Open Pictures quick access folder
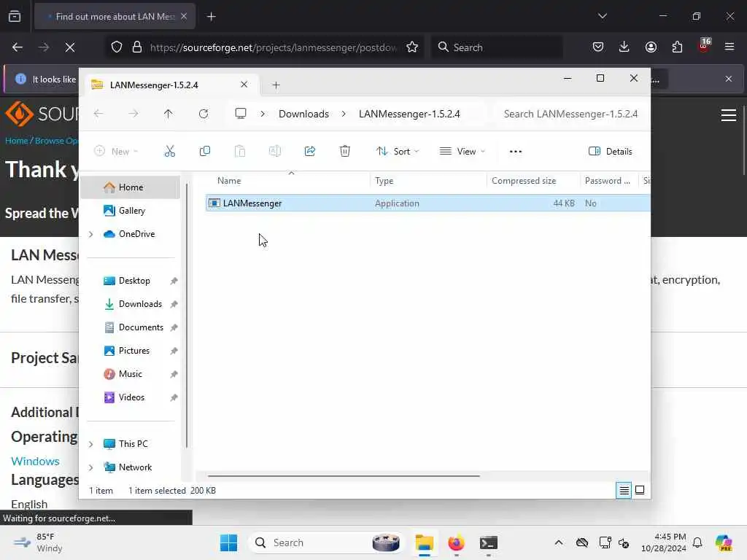 (134, 351)
